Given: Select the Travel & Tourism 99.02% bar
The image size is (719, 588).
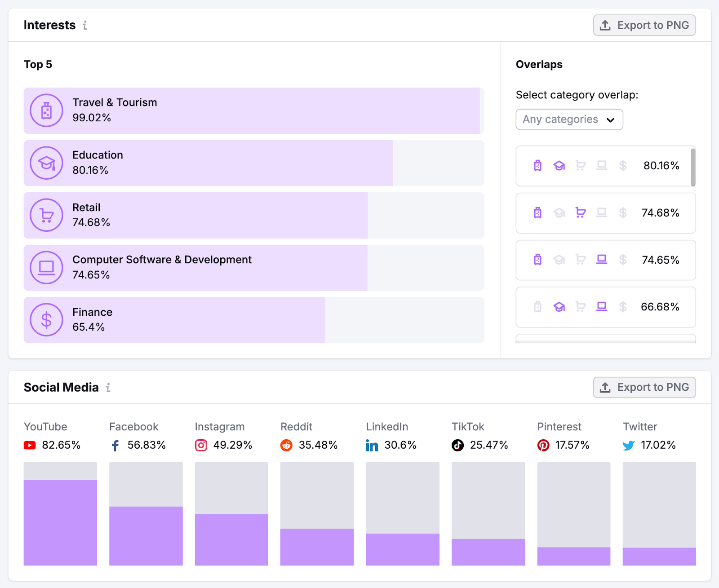Looking at the screenshot, I should pyautogui.click(x=254, y=111).
